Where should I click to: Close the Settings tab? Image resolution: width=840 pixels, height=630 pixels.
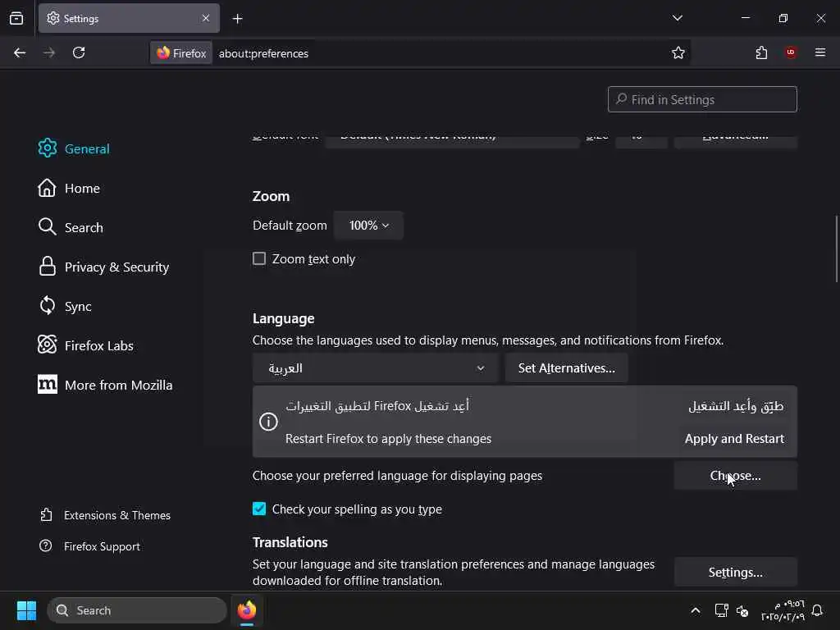pos(206,18)
